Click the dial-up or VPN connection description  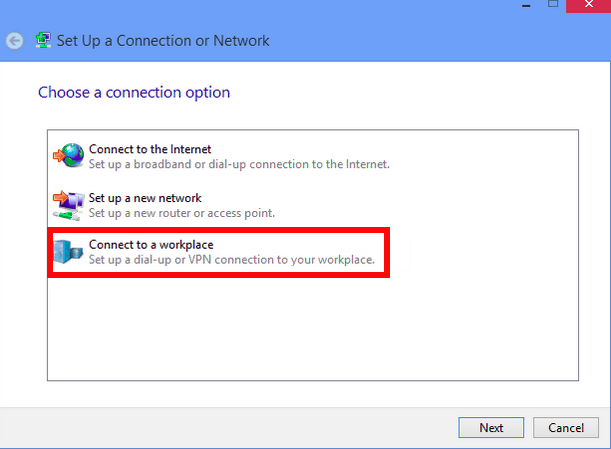click(x=231, y=260)
